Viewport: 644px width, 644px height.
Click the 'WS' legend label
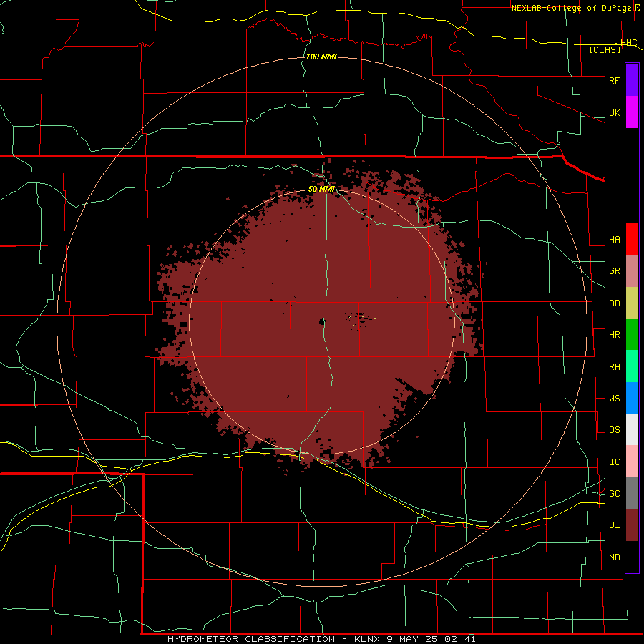click(614, 399)
